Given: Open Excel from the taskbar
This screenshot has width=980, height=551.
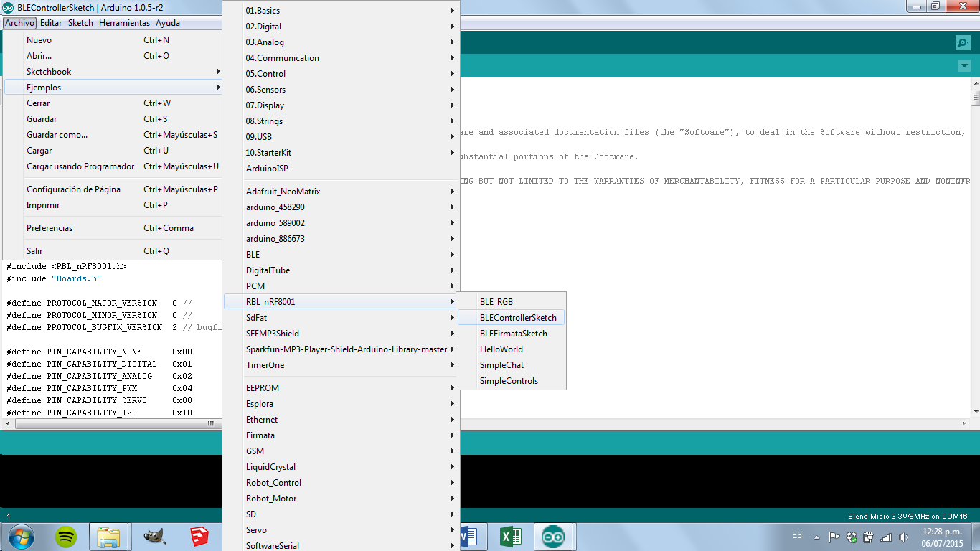Looking at the screenshot, I should 510,537.
